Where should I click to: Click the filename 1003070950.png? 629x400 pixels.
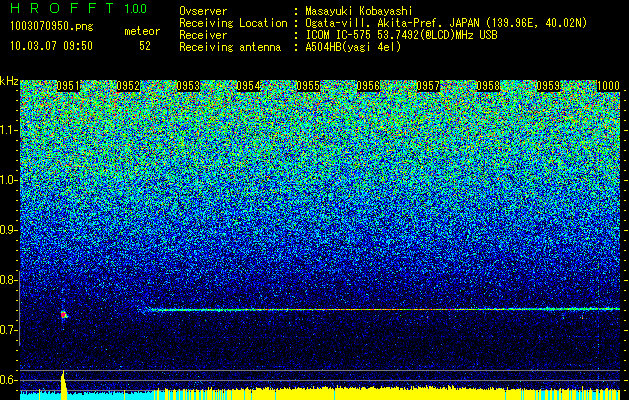(x=52, y=26)
